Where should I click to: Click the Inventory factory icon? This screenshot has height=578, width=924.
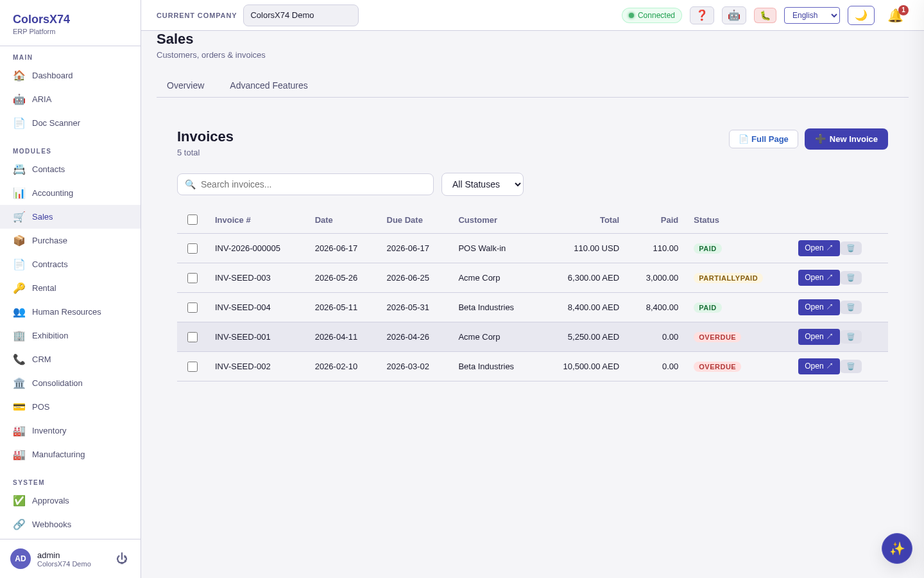pos(19,430)
